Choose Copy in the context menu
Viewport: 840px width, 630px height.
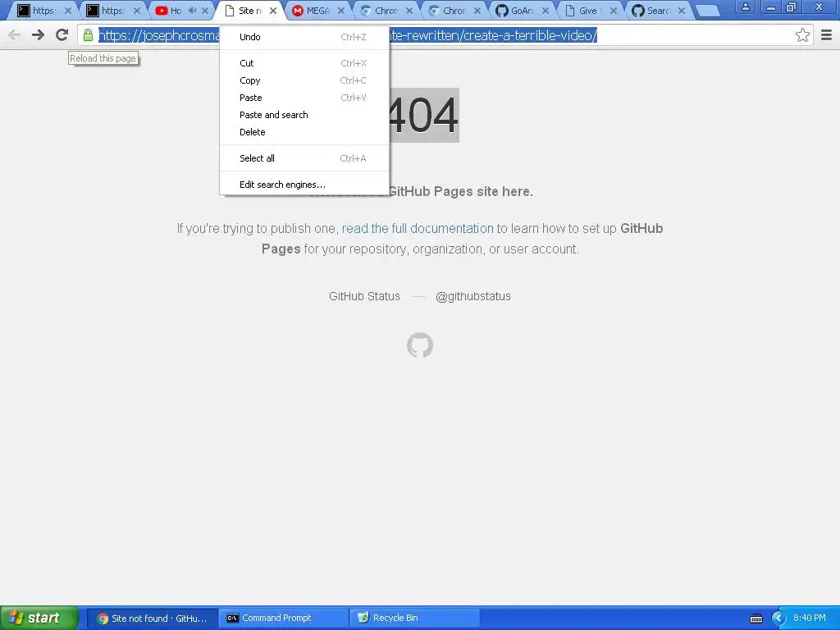click(x=304, y=80)
